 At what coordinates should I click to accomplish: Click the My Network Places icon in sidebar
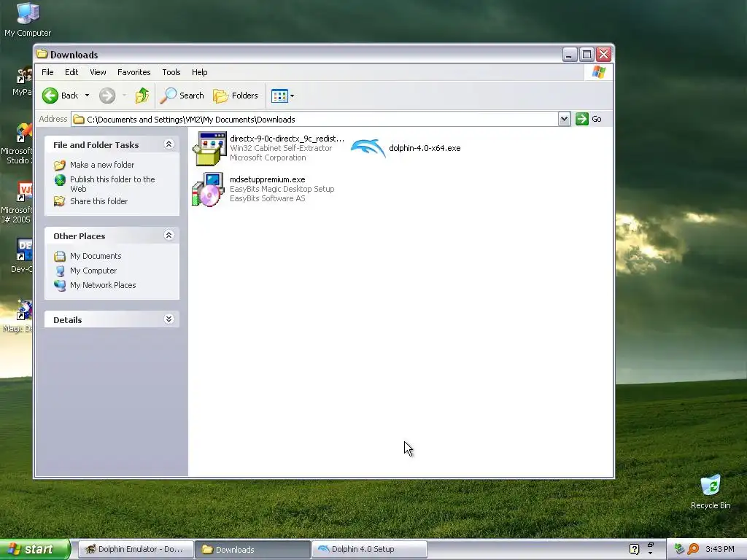point(60,285)
